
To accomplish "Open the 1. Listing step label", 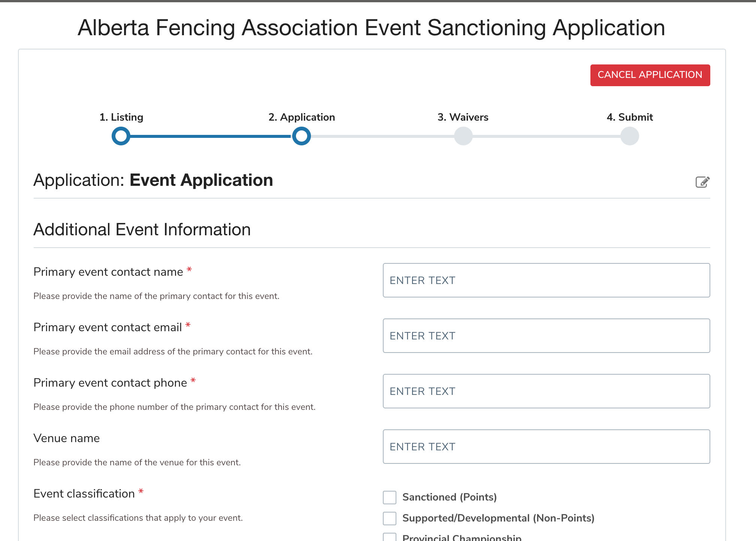I will 121,117.
